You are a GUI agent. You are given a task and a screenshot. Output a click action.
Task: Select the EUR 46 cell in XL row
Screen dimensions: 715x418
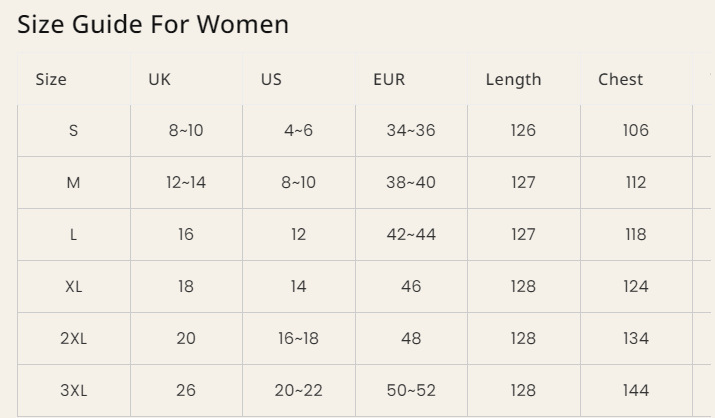coord(411,287)
